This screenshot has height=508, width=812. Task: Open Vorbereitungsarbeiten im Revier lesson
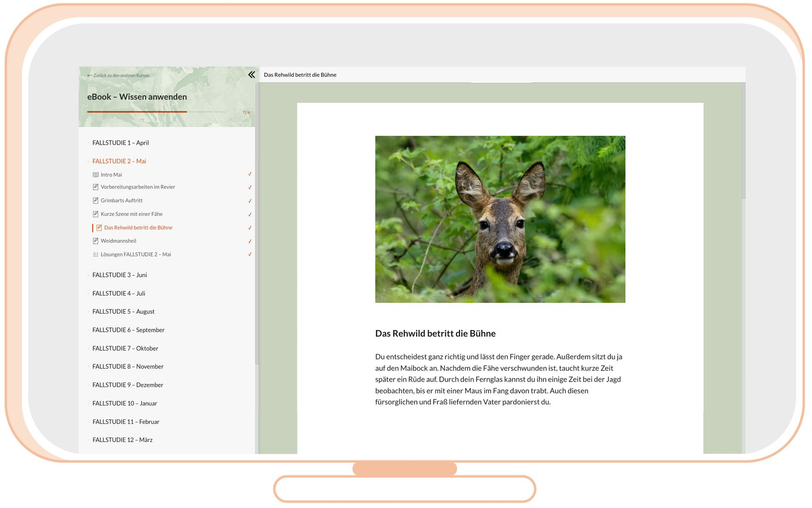[138, 187]
